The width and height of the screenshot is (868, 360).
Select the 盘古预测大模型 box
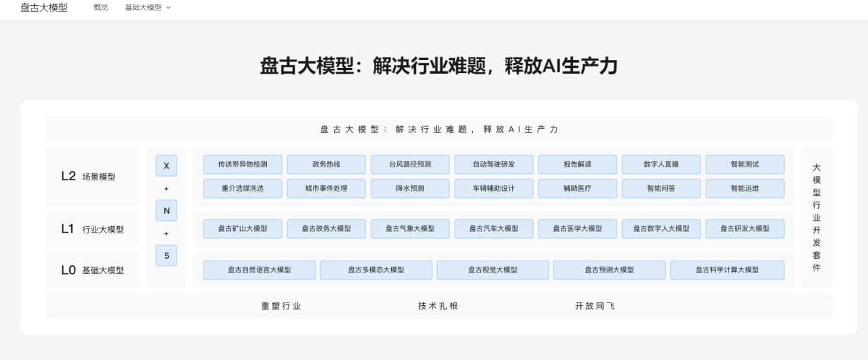[610, 270]
